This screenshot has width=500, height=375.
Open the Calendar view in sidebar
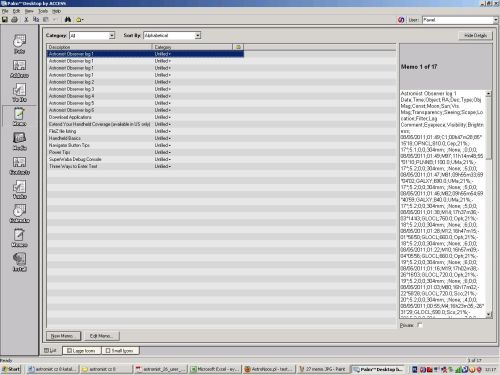(x=19, y=214)
